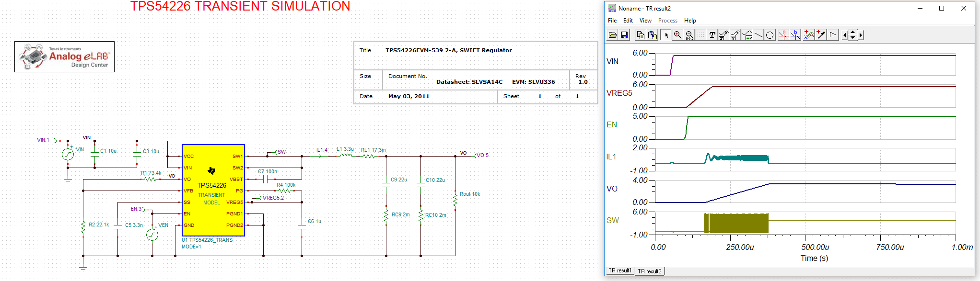
Task: Save the result with the floppy disk icon
Action: (x=624, y=35)
